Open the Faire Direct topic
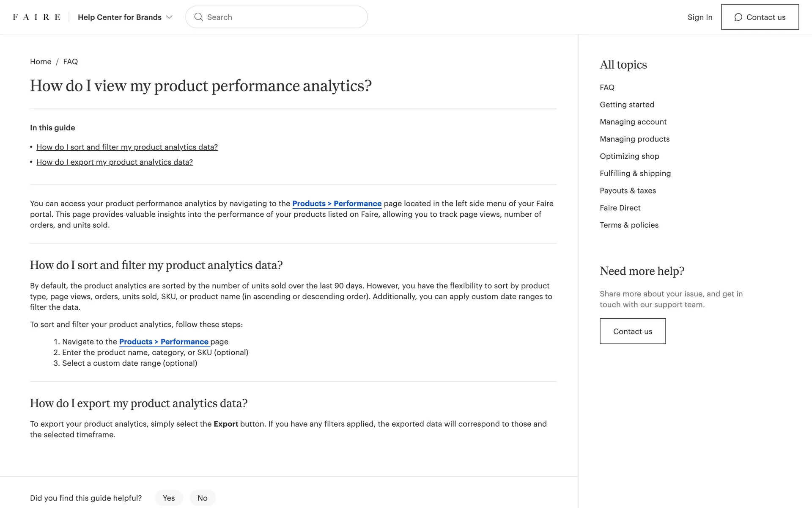Image resolution: width=812 pixels, height=508 pixels. point(620,208)
